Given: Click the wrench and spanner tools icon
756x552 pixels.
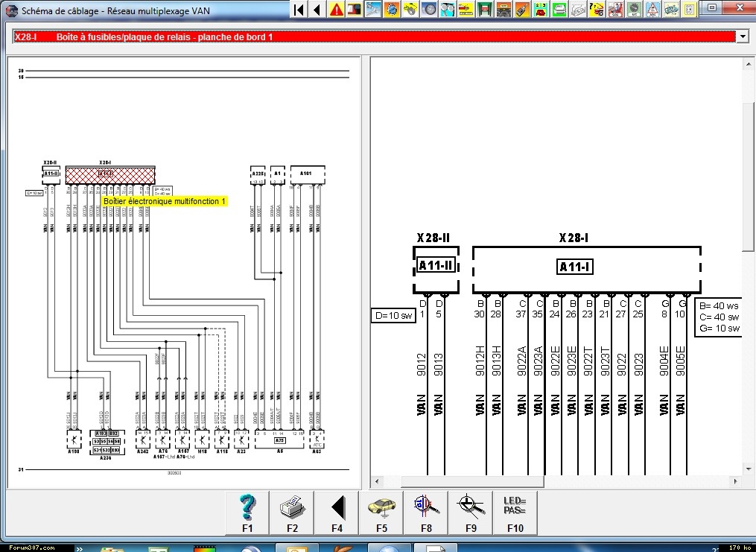Looking at the screenshot, I should click(x=373, y=9).
